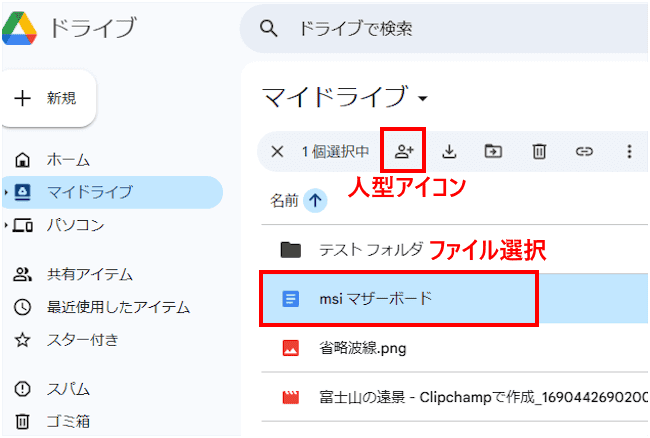The width and height of the screenshot is (650, 438).
Task: Click the Google Drive logo
Action: (19, 28)
